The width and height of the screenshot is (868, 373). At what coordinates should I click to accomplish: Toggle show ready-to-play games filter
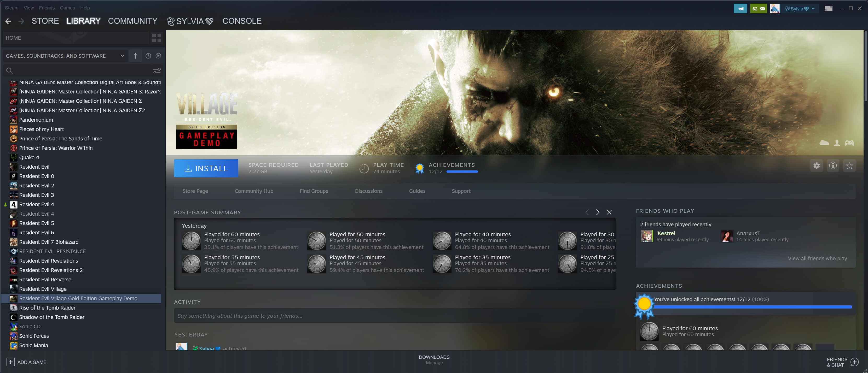tap(158, 56)
